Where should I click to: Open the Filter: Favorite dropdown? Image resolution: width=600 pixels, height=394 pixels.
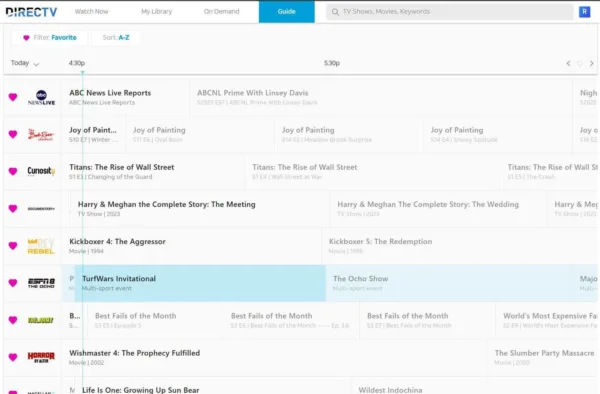[50, 37]
